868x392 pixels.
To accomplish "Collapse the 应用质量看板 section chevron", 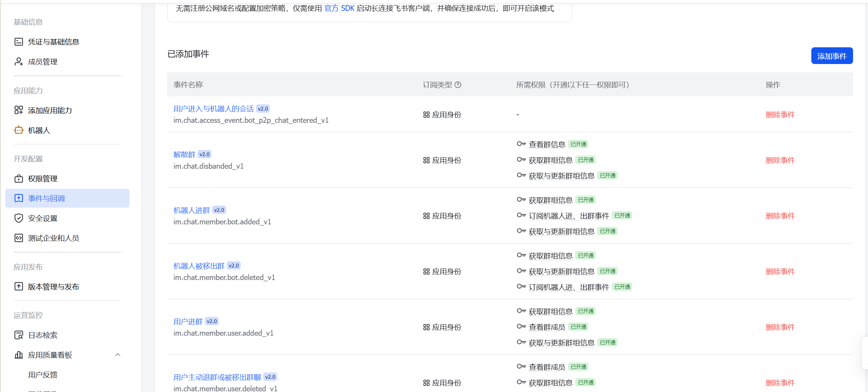I will pos(118,355).
